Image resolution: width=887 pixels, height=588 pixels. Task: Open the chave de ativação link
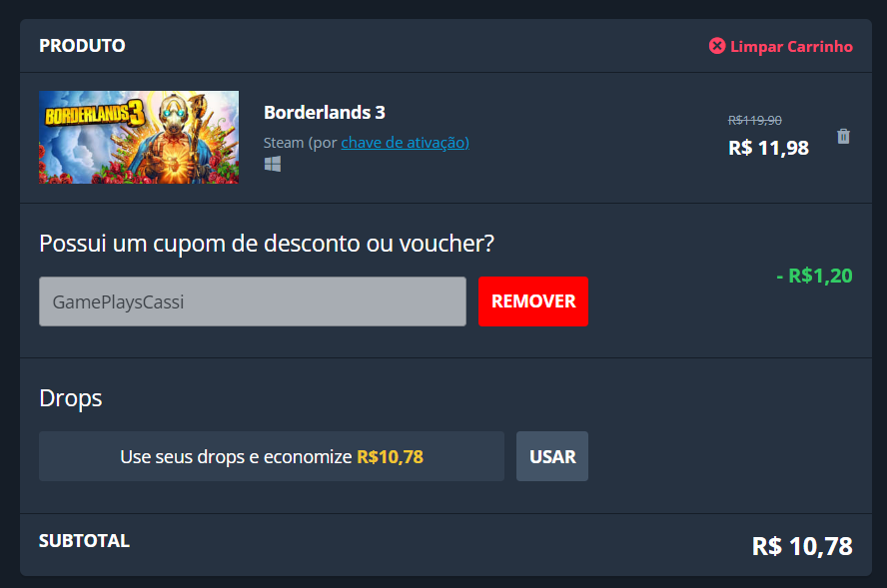click(405, 143)
